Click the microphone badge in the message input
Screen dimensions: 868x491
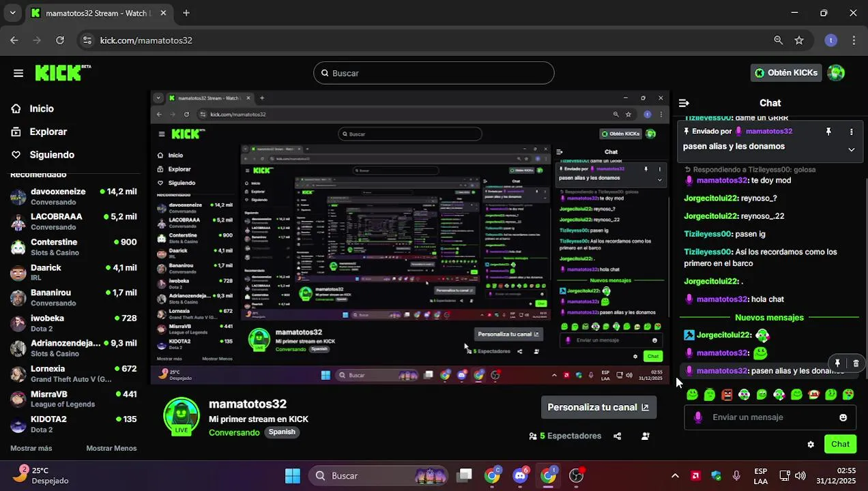(x=697, y=417)
